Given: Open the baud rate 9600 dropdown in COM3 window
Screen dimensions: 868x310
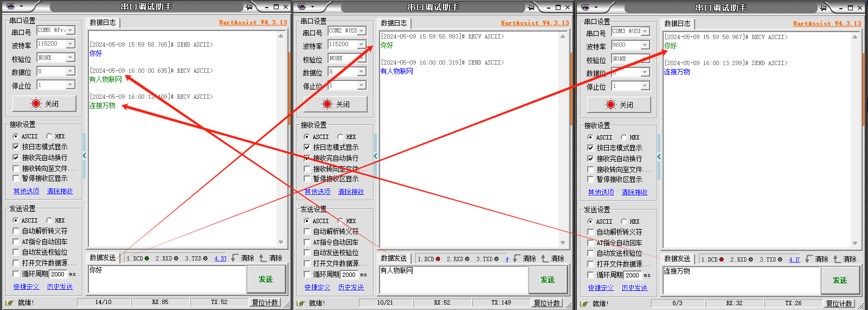Looking at the screenshot, I should pos(645,45).
